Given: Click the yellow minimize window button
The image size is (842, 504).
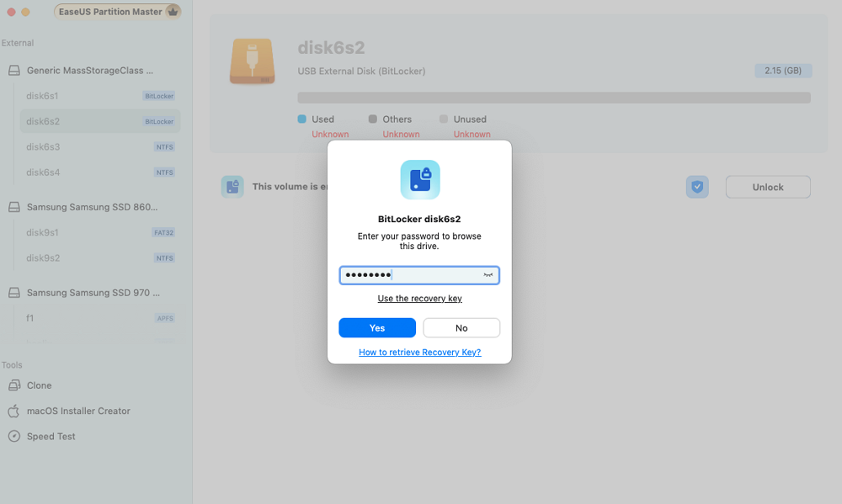Looking at the screenshot, I should 25,11.
